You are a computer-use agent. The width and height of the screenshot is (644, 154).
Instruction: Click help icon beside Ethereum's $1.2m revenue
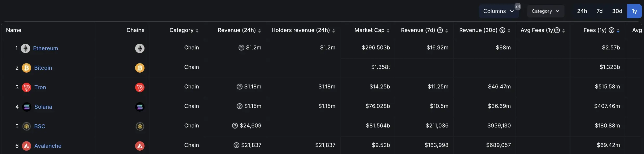click(241, 48)
